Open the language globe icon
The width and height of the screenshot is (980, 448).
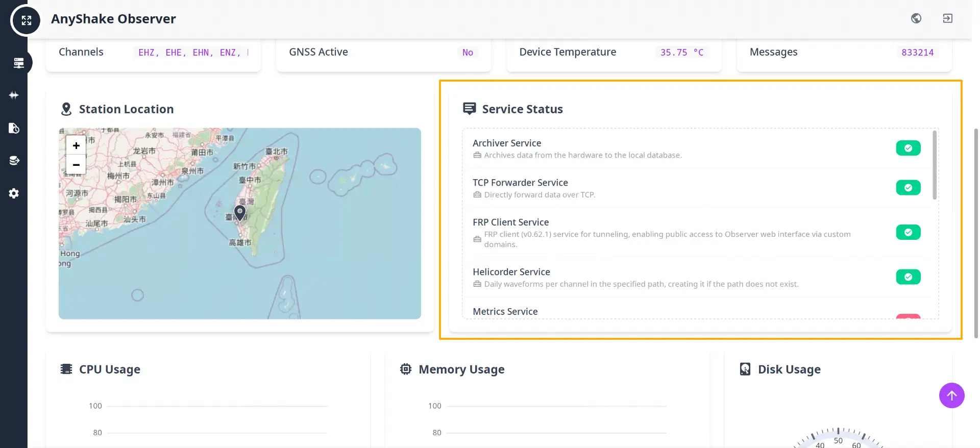click(x=916, y=18)
